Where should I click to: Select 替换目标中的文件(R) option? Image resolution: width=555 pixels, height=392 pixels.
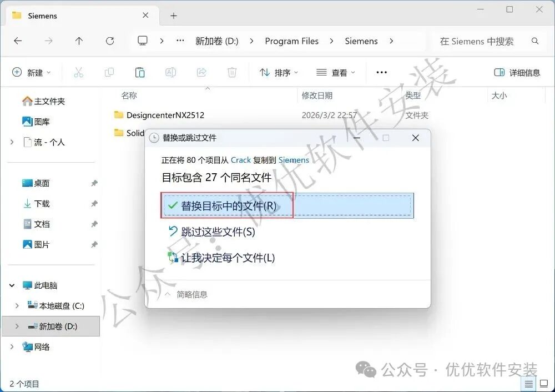pos(287,205)
